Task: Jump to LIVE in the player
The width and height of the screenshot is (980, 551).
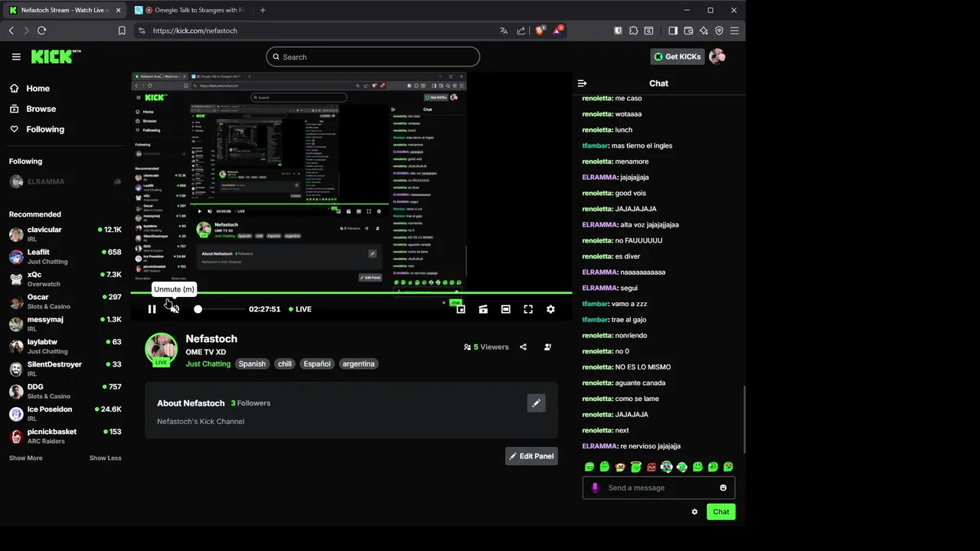Action: point(300,309)
